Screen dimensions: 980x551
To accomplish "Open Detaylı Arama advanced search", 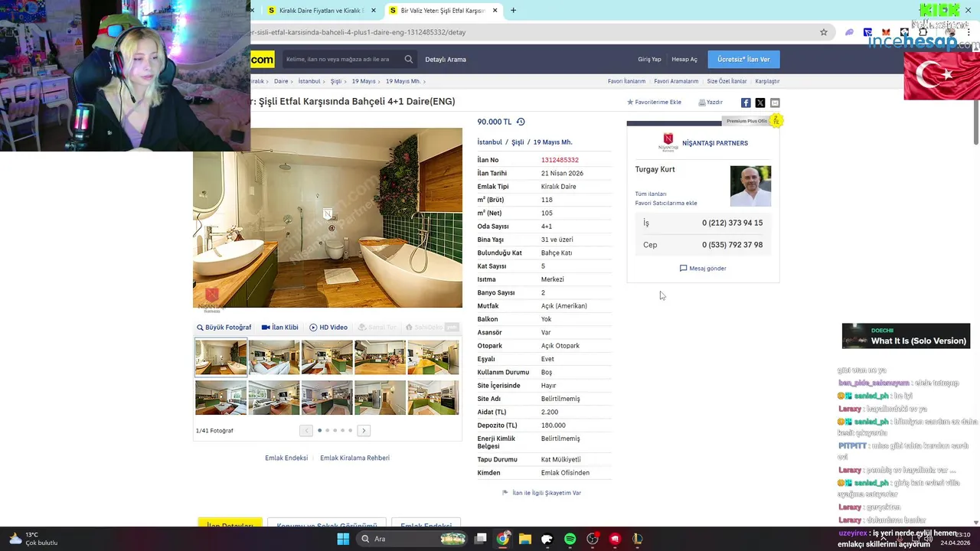I will [446, 60].
